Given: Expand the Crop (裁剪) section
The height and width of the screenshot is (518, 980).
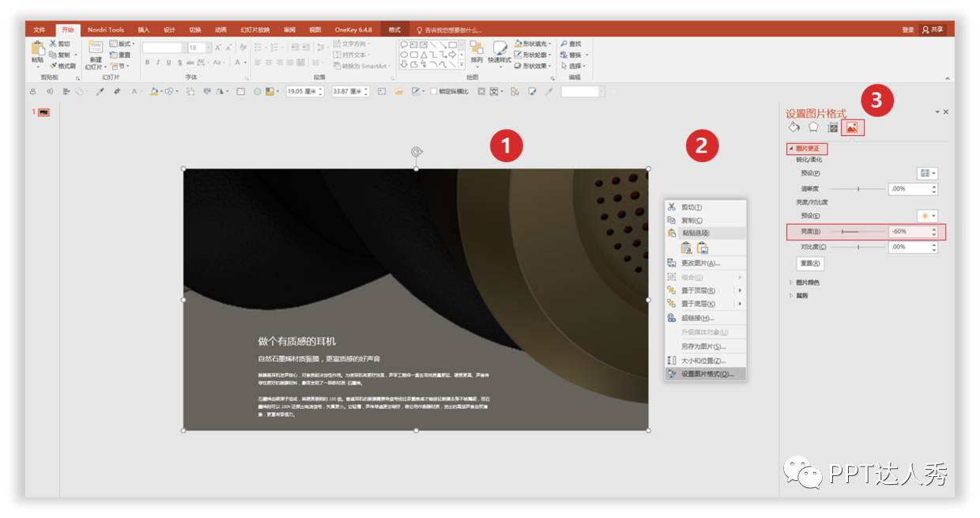Looking at the screenshot, I should (799, 296).
